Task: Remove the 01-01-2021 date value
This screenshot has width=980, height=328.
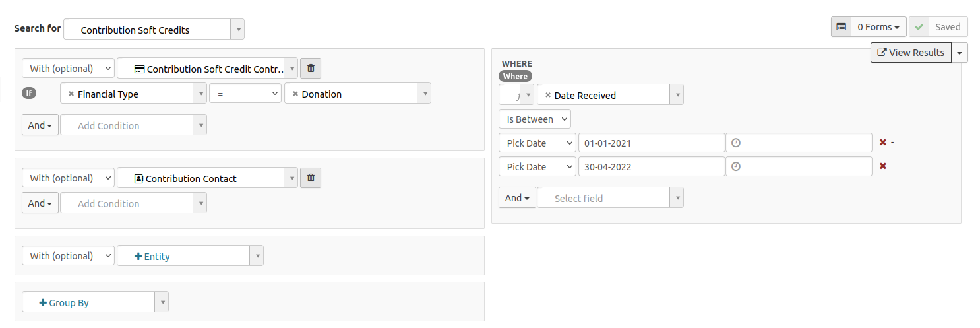Action: pyautogui.click(x=882, y=142)
